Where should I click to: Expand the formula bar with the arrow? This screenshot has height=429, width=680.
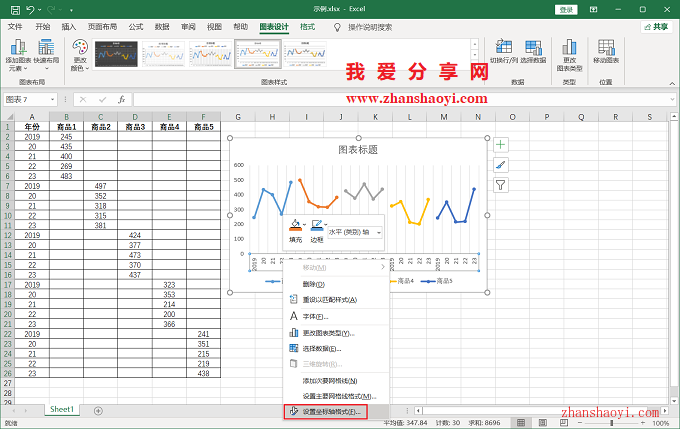[672, 100]
